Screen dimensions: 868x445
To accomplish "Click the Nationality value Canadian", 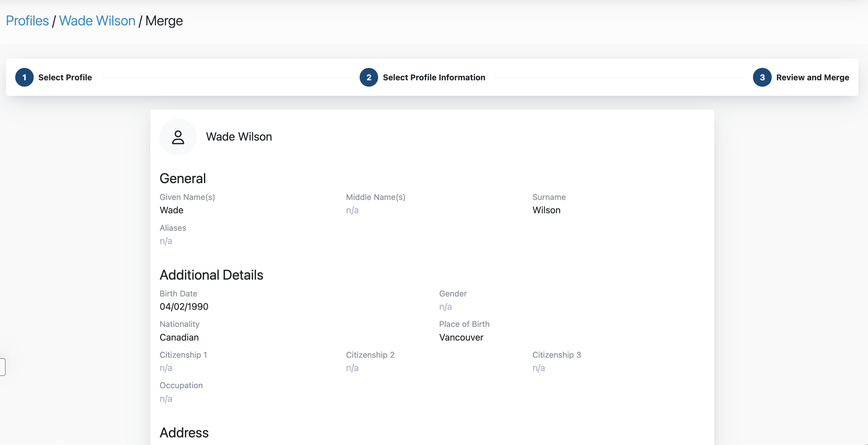I will coord(179,337).
